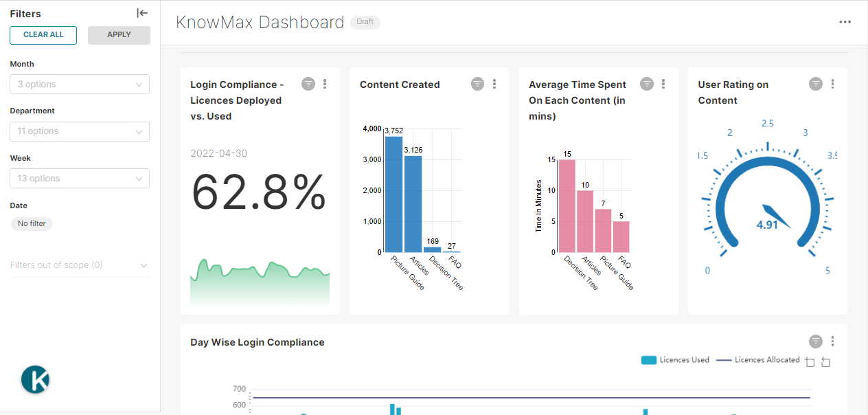Image resolution: width=868 pixels, height=415 pixels.
Task: Click the CLEAR ALL button
Action: click(x=43, y=35)
